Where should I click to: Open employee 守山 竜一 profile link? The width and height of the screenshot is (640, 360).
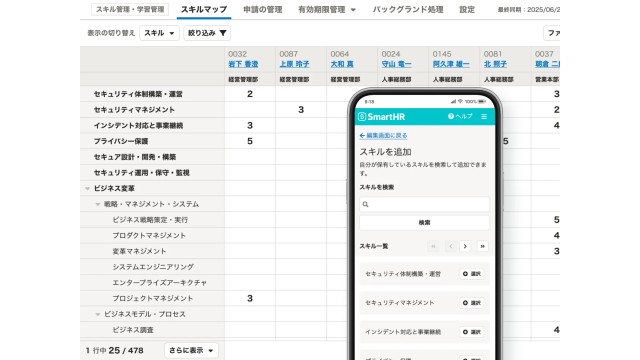[x=396, y=64]
